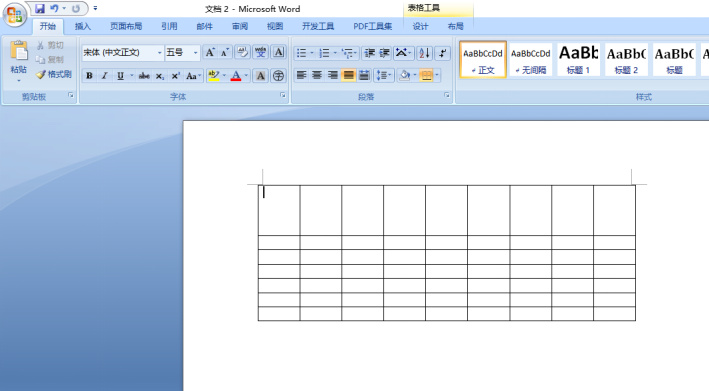Image resolution: width=709 pixels, height=391 pixels.
Task: Open line spacing options
Action: click(384, 75)
